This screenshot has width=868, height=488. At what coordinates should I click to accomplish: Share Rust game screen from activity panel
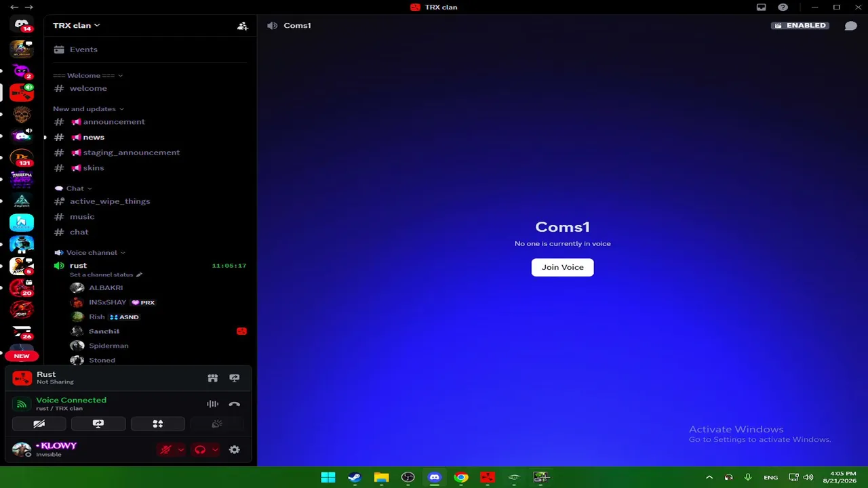[x=235, y=378]
